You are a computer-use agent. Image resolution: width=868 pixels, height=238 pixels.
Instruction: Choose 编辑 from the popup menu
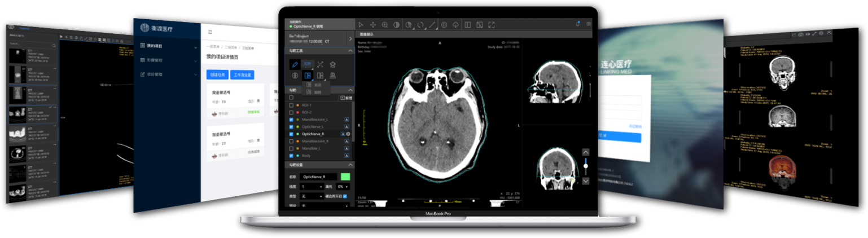click(x=317, y=92)
